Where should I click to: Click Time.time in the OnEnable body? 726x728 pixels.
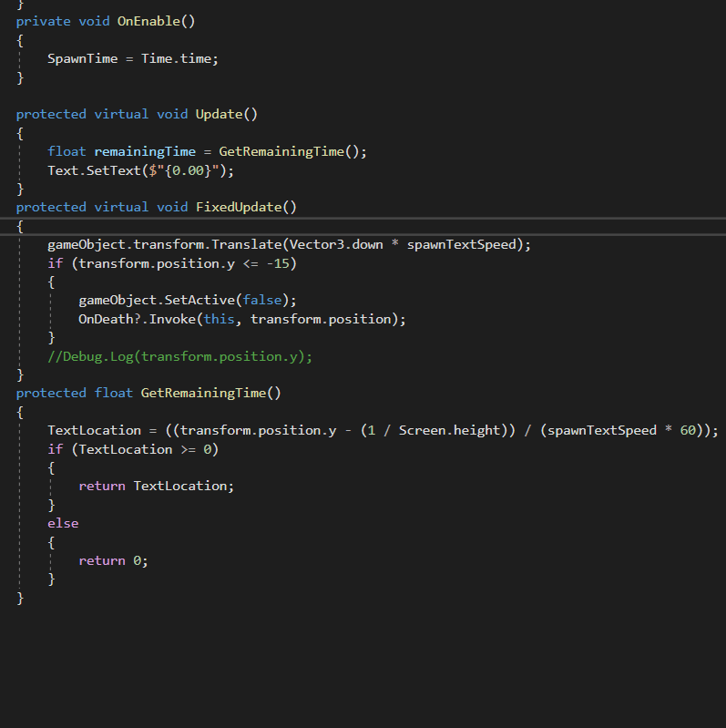pos(179,58)
